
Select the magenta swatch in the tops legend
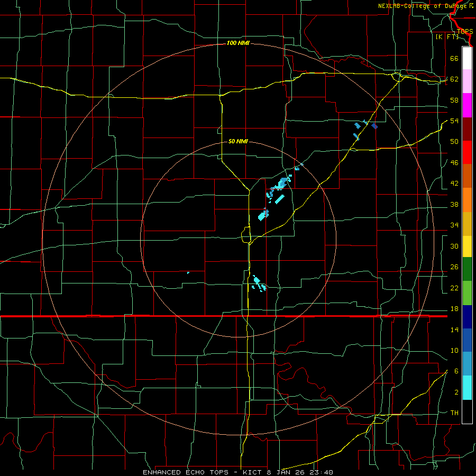click(467, 105)
